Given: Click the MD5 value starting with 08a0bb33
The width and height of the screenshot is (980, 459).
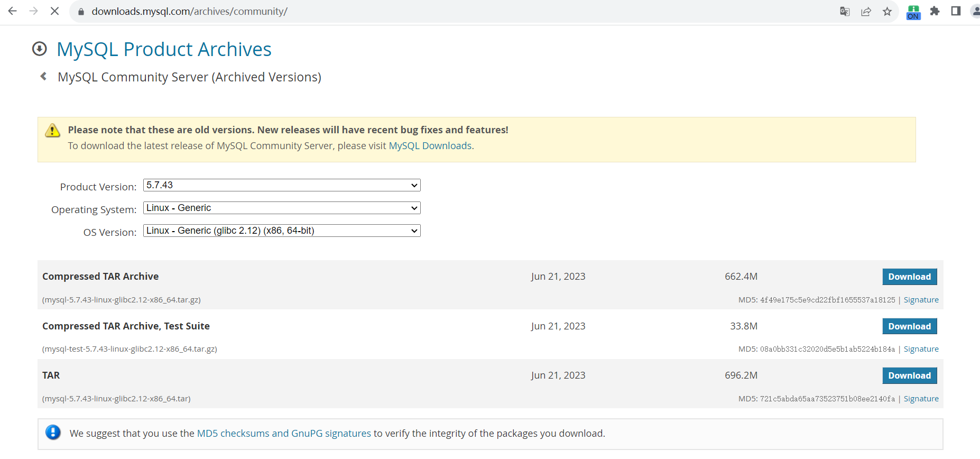Looking at the screenshot, I should (x=828, y=349).
